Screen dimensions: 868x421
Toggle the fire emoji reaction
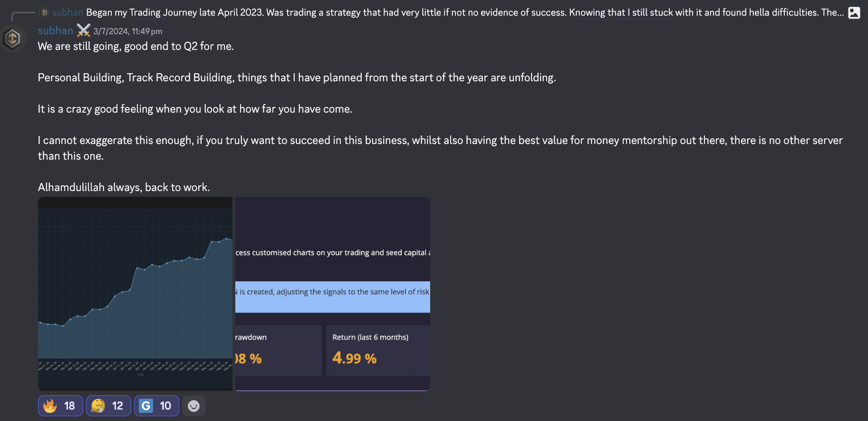tap(60, 406)
